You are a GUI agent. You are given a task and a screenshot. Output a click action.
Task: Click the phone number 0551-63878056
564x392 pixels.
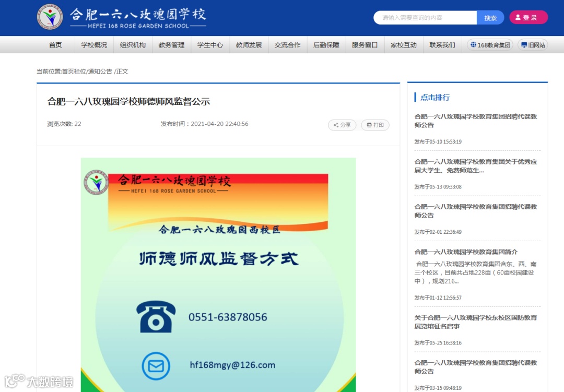pyautogui.click(x=228, y=317)
